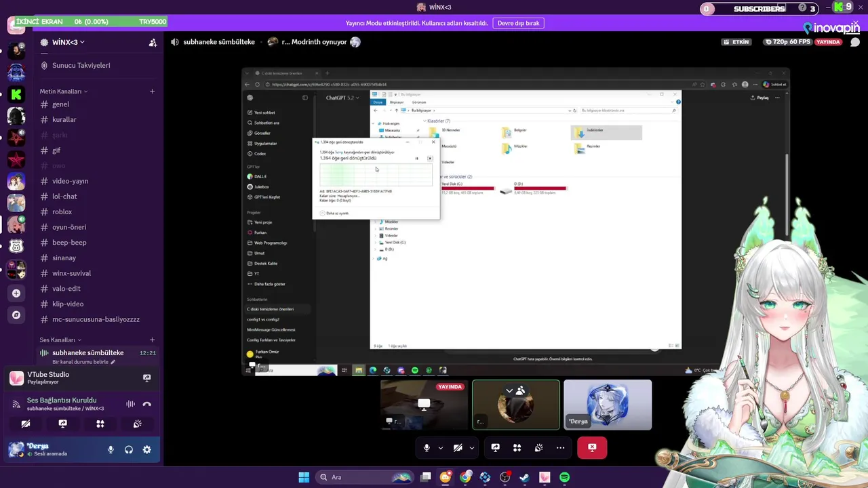Mute the microphone in the user panel

(x=111, y=449)
